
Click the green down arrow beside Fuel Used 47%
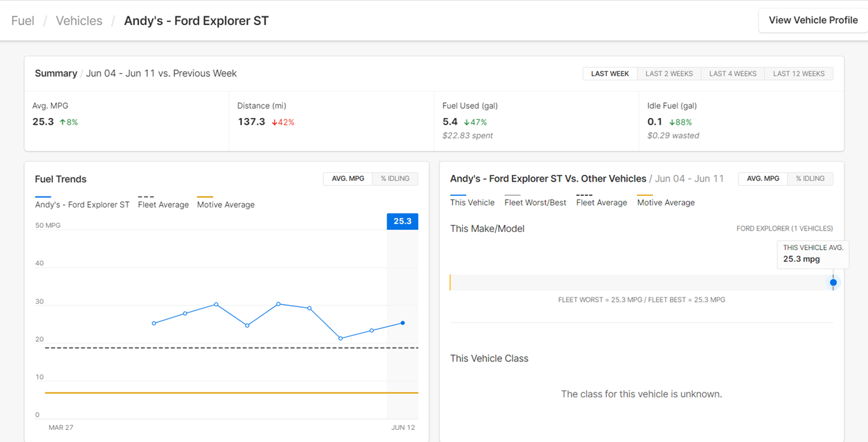(466, 123)
